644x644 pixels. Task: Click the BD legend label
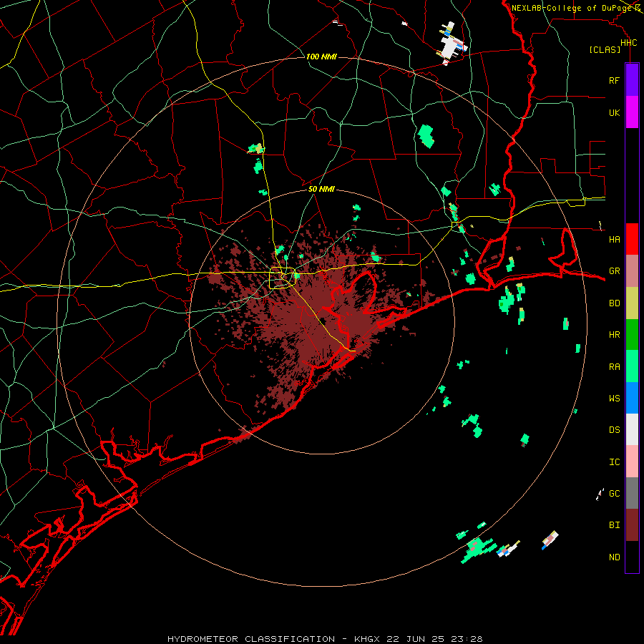614,303
